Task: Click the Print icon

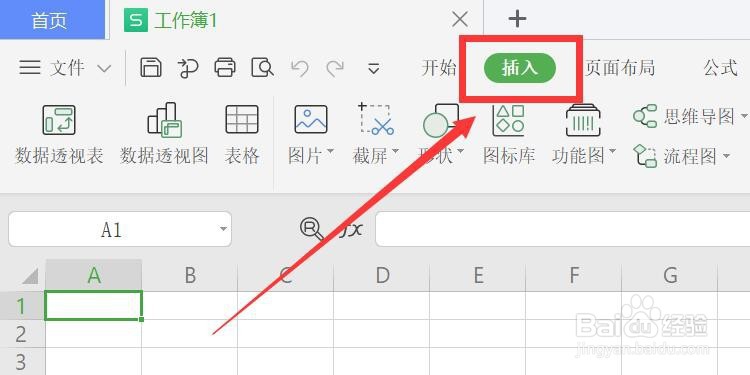Action: pos(225,67)
